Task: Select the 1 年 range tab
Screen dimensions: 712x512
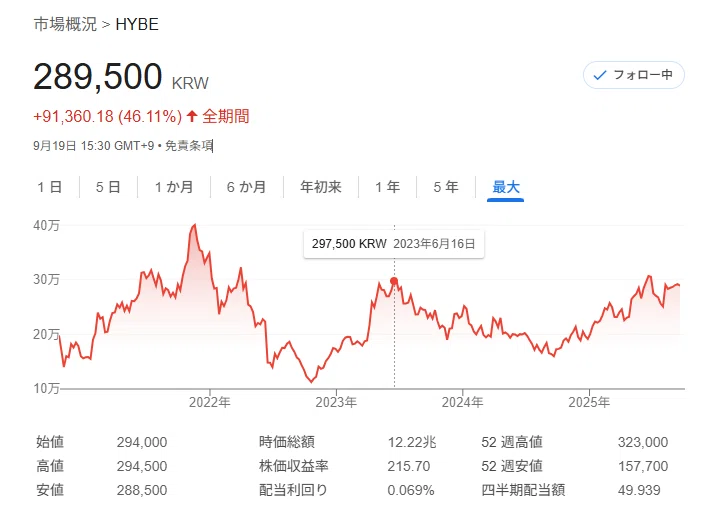Action: pos(387,187)
